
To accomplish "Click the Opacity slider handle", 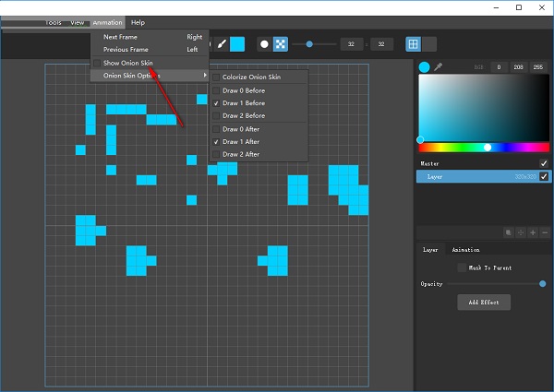I will click(542, 284).
